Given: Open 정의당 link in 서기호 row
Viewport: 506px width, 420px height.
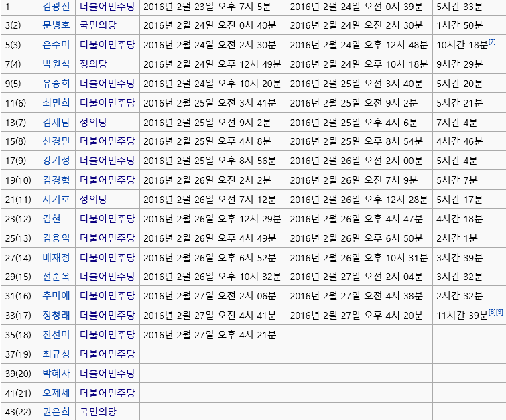Looking at the screenshot, I should click(93, 199).
